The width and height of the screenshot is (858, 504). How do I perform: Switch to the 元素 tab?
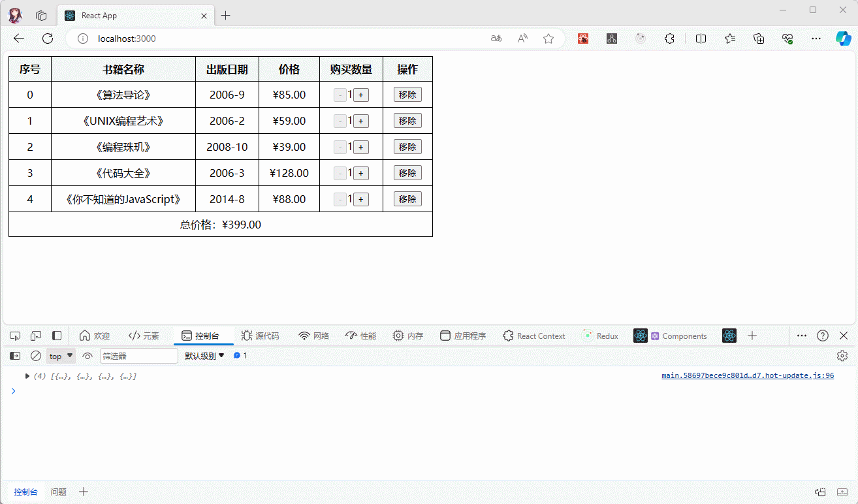pyautogui.click(x=144, y=336)
